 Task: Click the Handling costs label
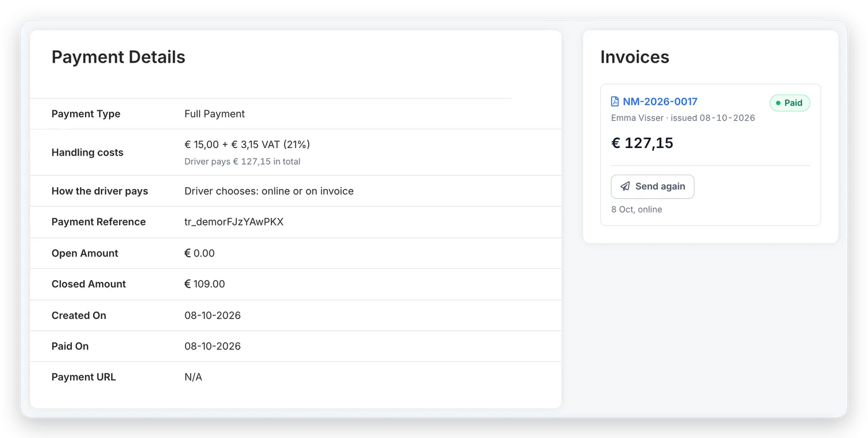click(x=87, y=152)
